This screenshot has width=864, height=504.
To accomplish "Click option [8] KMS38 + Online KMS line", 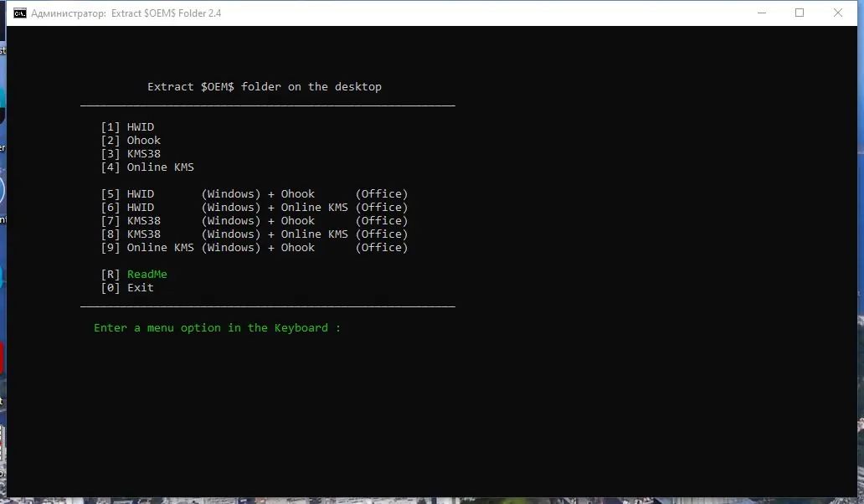I will point(255,234).
